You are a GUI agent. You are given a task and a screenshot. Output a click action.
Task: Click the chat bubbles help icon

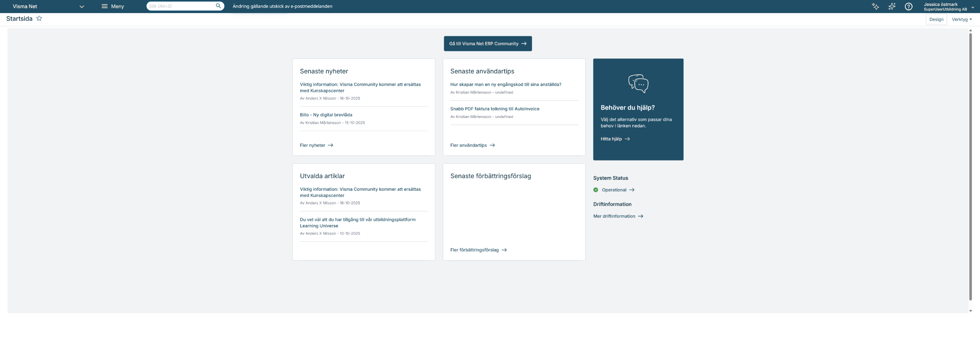tap(638, 84)
